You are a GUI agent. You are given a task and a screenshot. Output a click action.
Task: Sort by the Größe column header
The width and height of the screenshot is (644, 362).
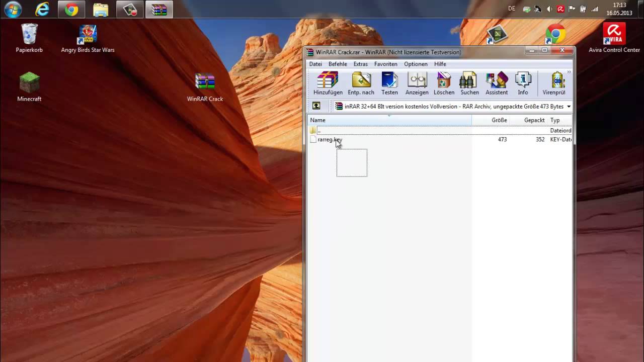[x=491, y=120]
